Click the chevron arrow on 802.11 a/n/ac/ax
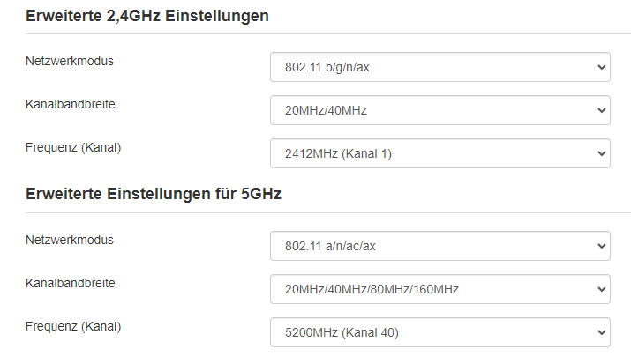This screenshot has width=631, height=364. tap(602, 245)
